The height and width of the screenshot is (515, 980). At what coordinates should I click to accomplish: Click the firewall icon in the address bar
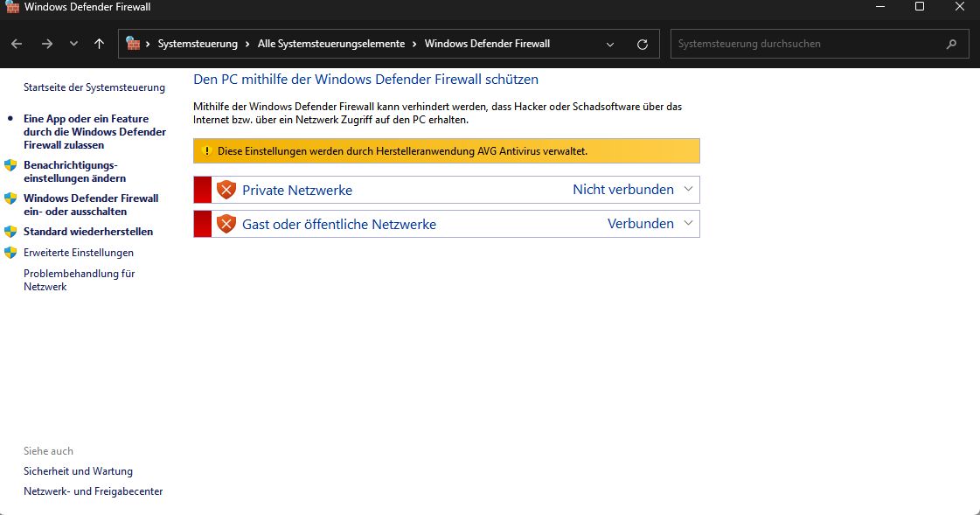[x=133, y=44]
